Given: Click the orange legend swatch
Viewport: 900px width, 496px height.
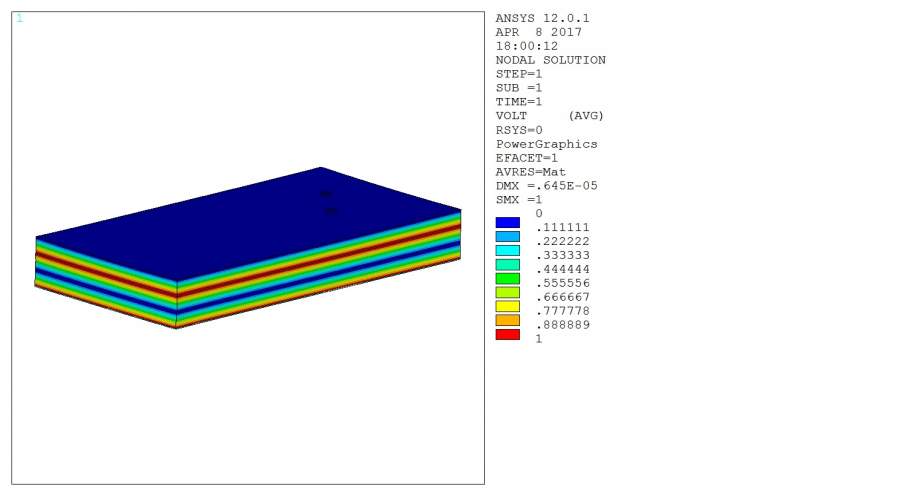Looking at the screenshot, I should click(x=507, y=320).
